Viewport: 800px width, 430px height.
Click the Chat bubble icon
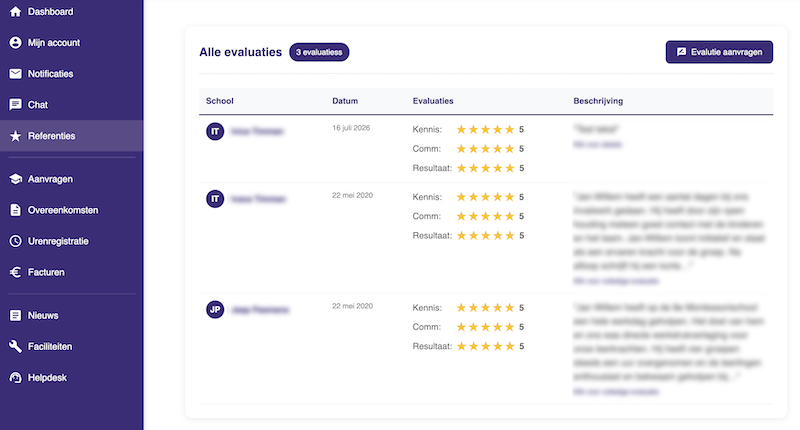pos(15,105)
